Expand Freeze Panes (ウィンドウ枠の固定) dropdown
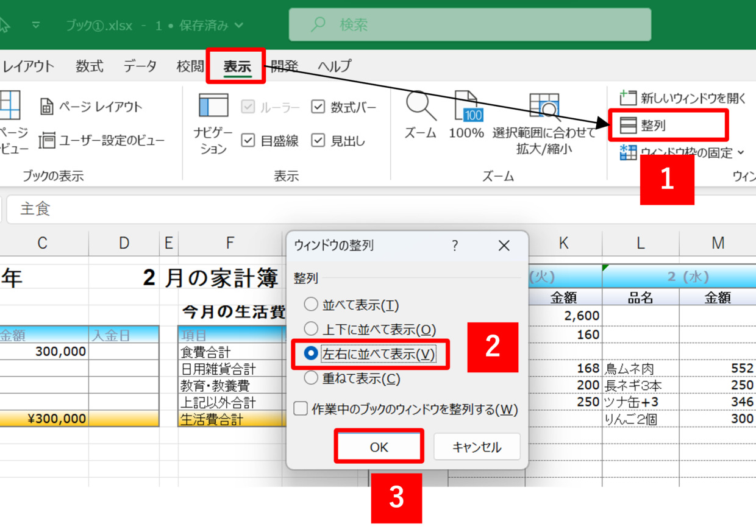Image resolution: width=756 pixels, height=532 pixels. tap(741, 152)
